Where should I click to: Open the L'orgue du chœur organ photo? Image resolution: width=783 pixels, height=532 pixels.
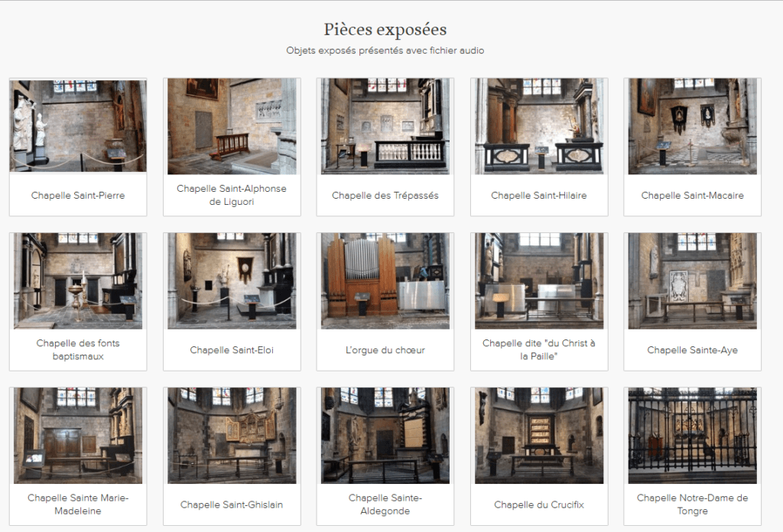pos(385,281)
